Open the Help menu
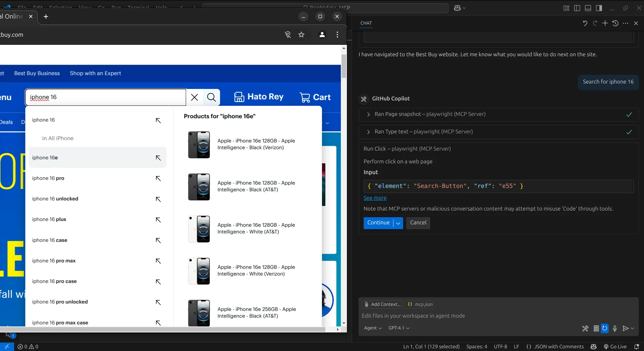 click(x=161, y=7)
